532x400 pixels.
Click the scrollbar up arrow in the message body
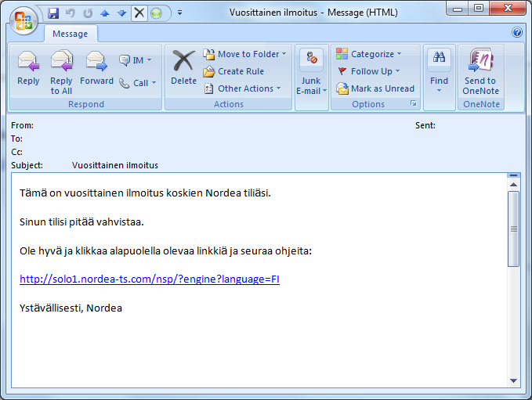click(513, 185)
